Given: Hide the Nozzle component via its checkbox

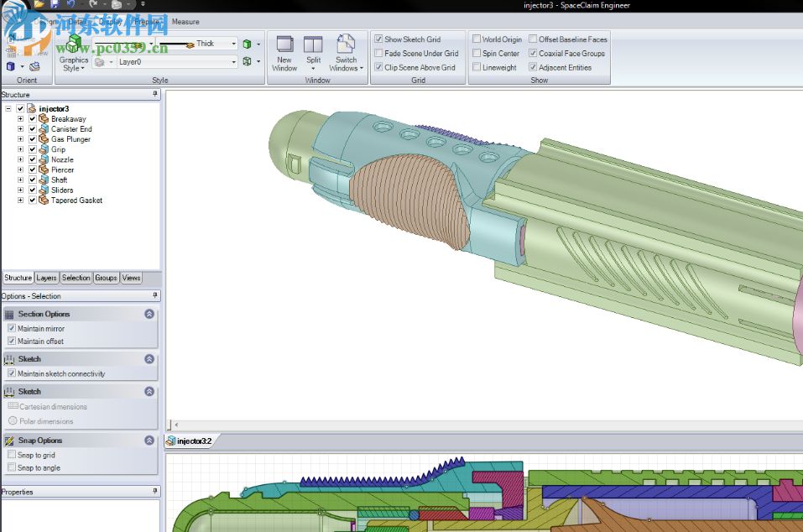Looking at the screenshot, I should tap(33, 159).
